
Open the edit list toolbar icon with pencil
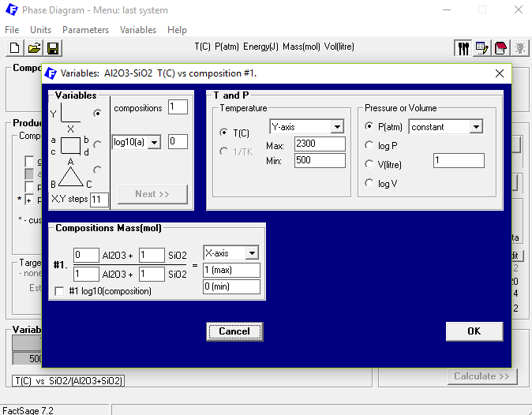point(482,48)
